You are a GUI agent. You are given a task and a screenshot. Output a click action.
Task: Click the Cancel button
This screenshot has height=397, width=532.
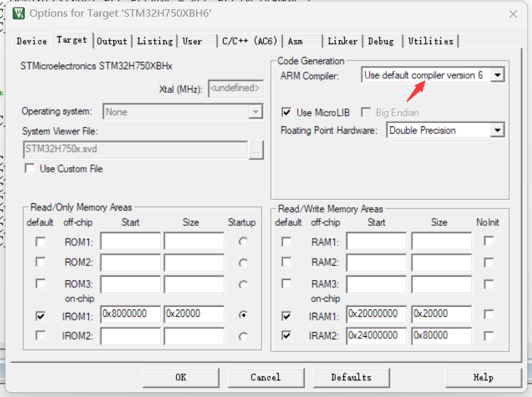[266, 378]
